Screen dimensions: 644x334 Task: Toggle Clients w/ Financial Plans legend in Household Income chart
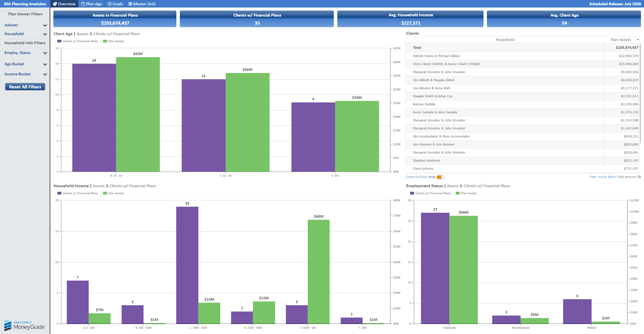78,193
